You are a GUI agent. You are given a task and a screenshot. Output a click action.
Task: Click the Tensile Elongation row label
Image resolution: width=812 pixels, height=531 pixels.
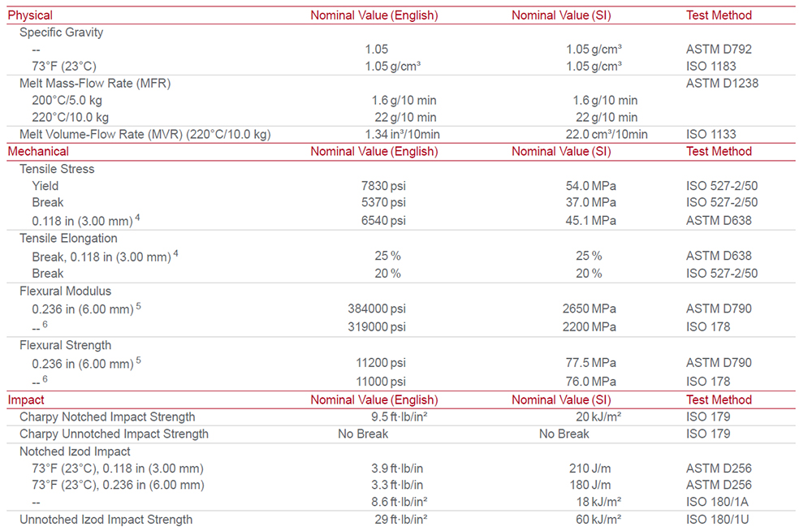(x=68, y=239)
